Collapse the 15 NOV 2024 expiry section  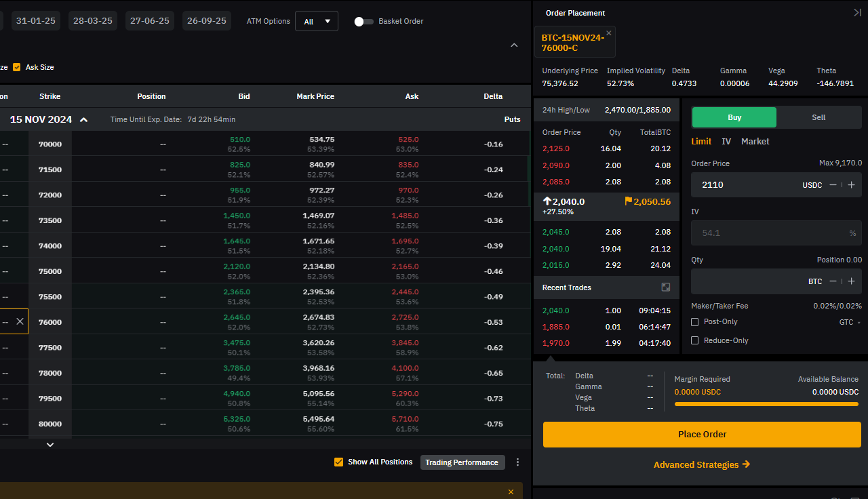tap(83, 119)
